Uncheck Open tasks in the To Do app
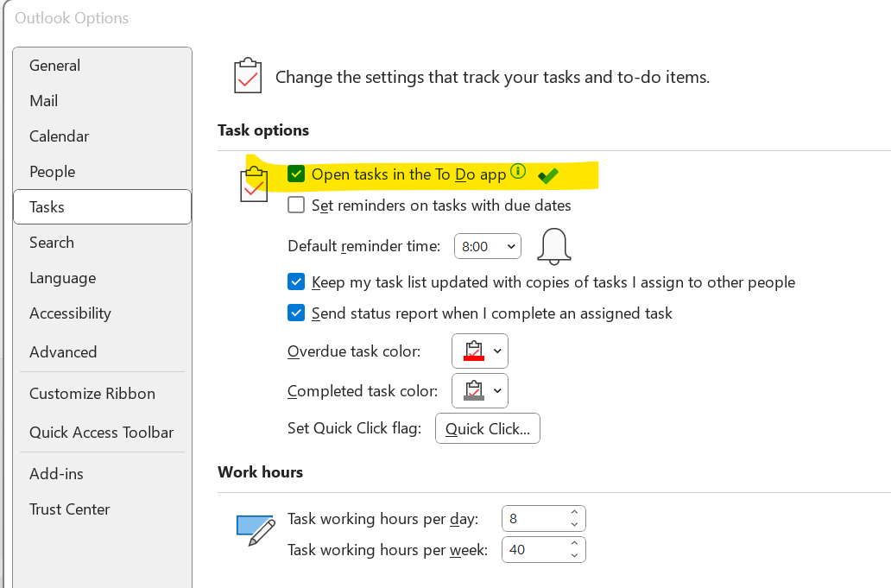This screenshot has width=891, height=588. [296, 174]
